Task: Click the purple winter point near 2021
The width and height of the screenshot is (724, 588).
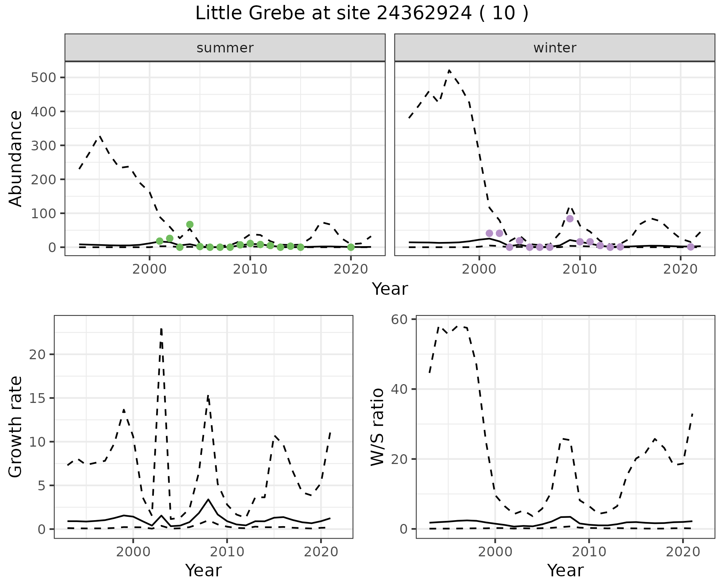Action: click(x=690, y=247)
